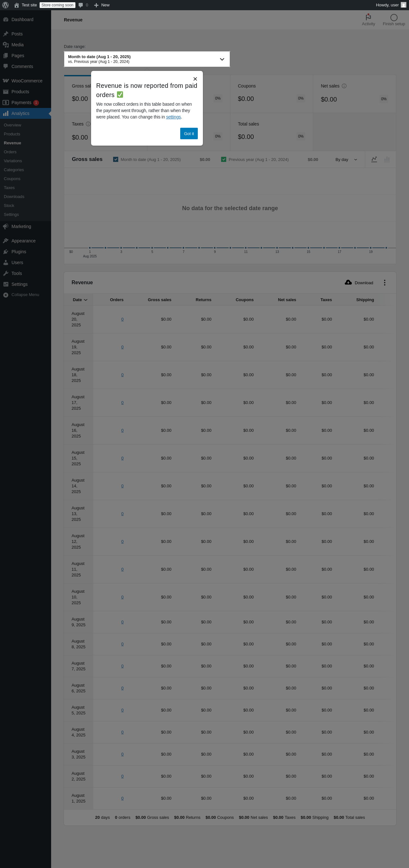Open Analytics Variations report
The height and width of the screenshot is (868, 409).
(x=13, y=161)
